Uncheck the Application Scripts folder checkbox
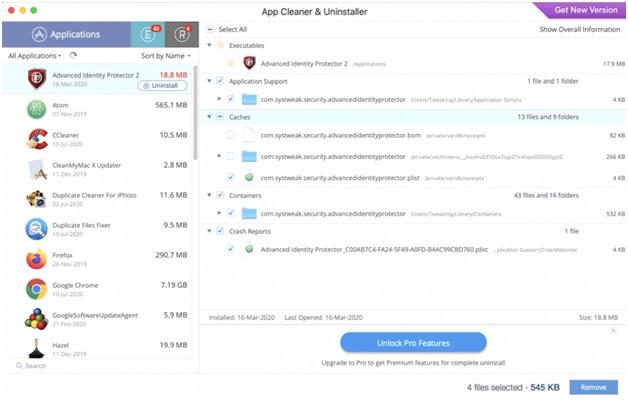 (230, 99)
